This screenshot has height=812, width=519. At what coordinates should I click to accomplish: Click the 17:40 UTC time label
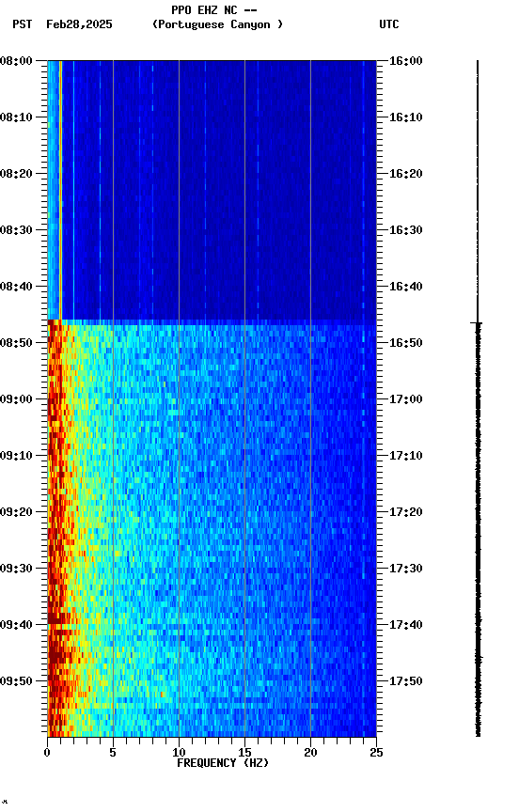pyautogui.click(x=406, y=625)
